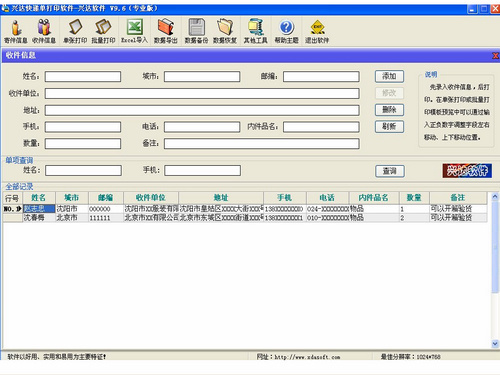Viewport: 500px width, 375px height.
Task: Focus the 备注 remarks input field
Action: (262, 144)
